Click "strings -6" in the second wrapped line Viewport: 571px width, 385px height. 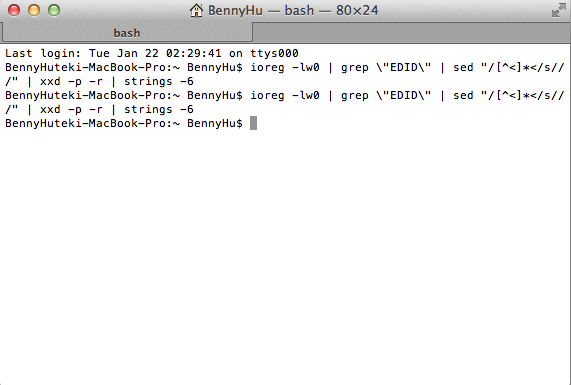[159, 110]
